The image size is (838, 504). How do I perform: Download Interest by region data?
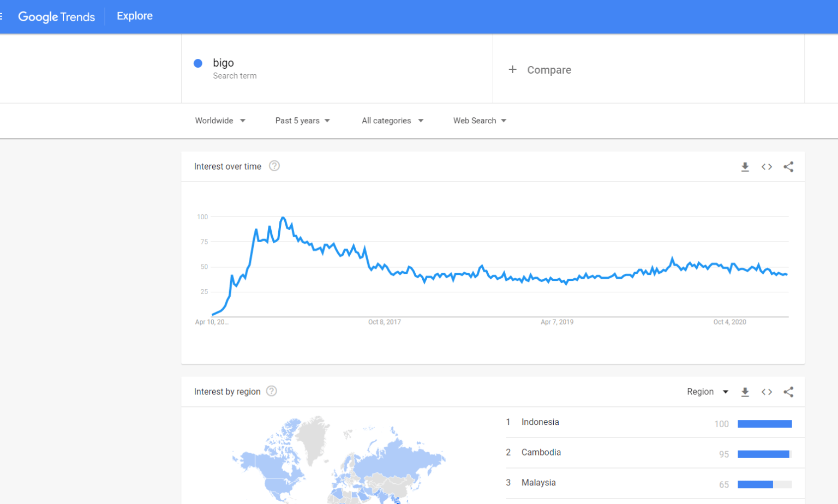(745, 392)
